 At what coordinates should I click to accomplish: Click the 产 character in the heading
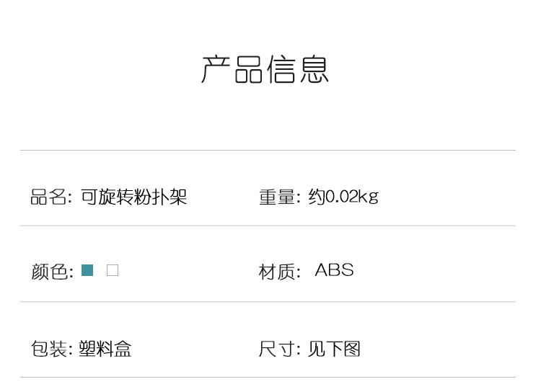[216, 69]
